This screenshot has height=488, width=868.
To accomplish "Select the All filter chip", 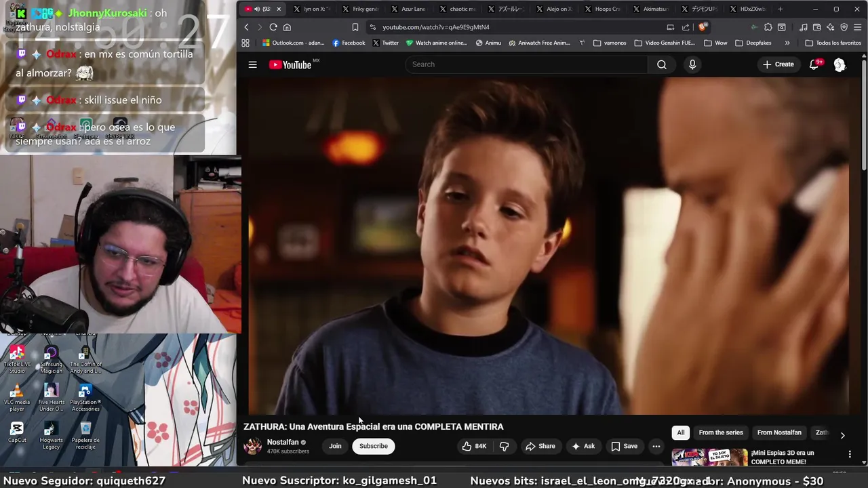I will pos(681,432).
